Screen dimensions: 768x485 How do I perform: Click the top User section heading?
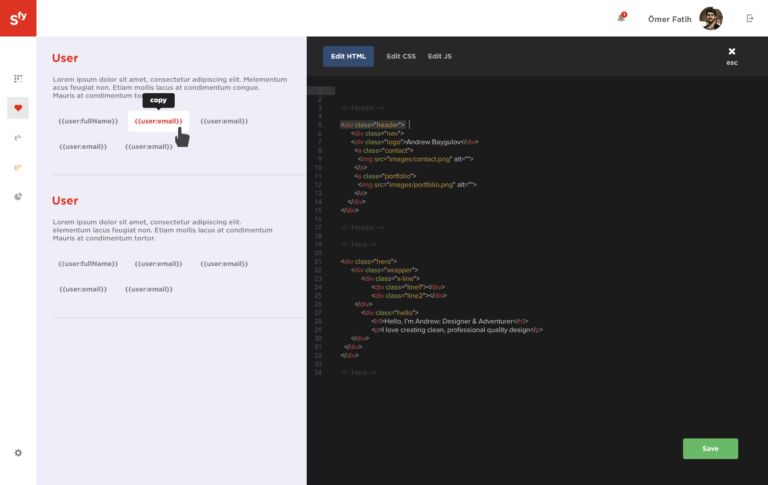65,58
